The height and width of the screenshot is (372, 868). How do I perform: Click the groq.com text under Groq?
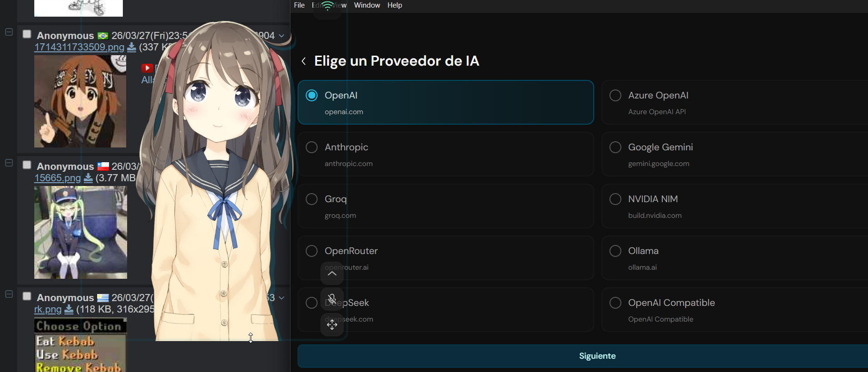pyautogui.click(x=340, y=215)
